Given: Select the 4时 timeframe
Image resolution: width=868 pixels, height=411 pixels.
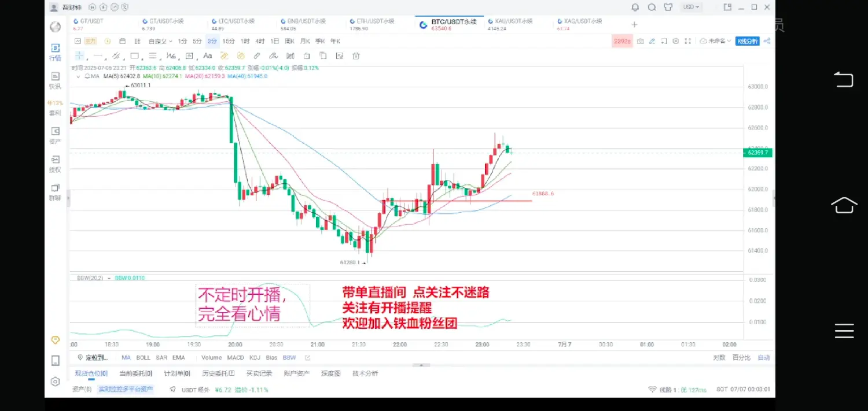Looking at the screenshot, I should coord(260,41).
